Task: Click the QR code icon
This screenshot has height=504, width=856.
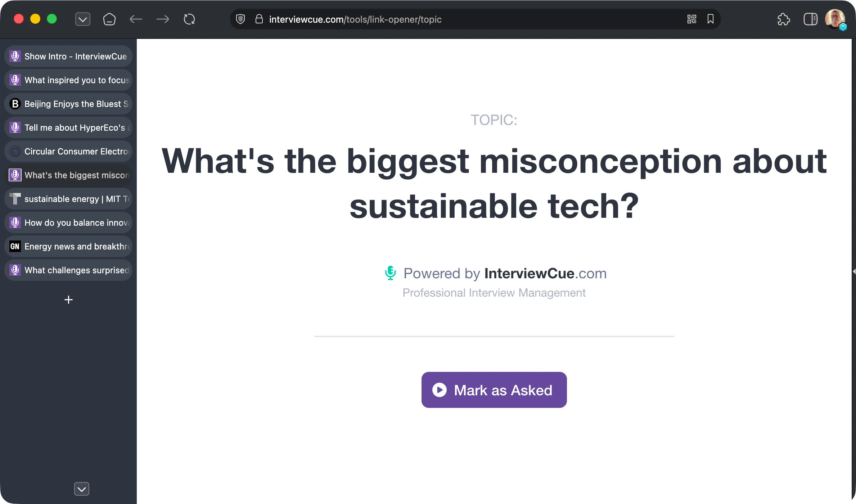Action: coord(691,19)
